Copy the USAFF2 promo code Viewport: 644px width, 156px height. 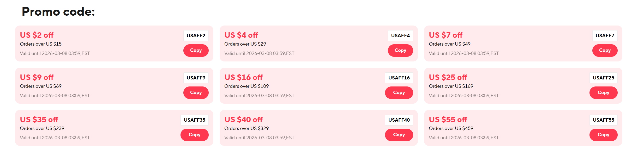[x=196, y=50]
